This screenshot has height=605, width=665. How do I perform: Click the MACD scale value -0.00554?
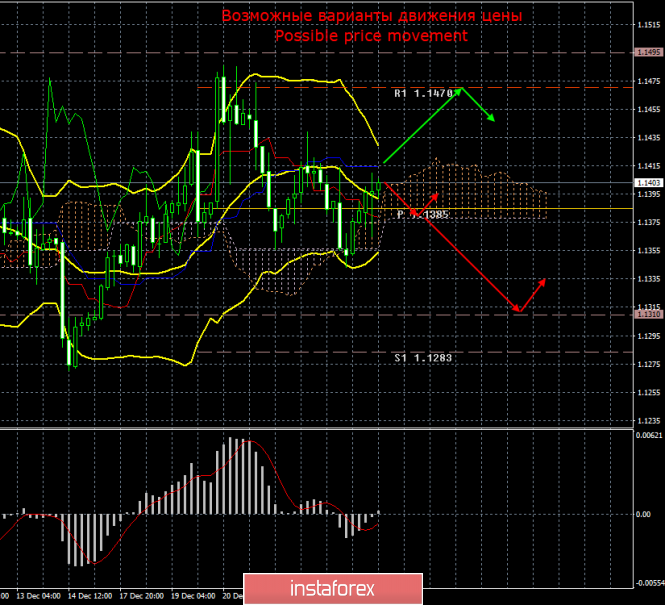650,583
